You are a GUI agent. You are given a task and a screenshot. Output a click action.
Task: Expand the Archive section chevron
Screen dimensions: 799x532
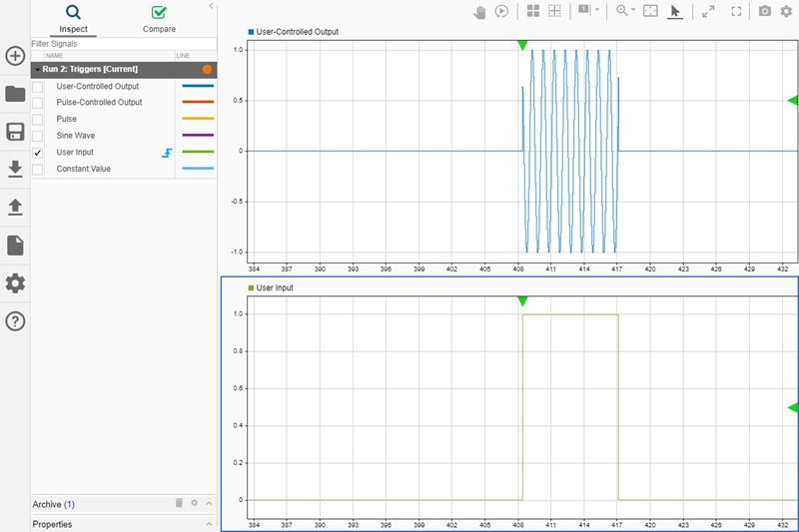click(x=209, y=503)
